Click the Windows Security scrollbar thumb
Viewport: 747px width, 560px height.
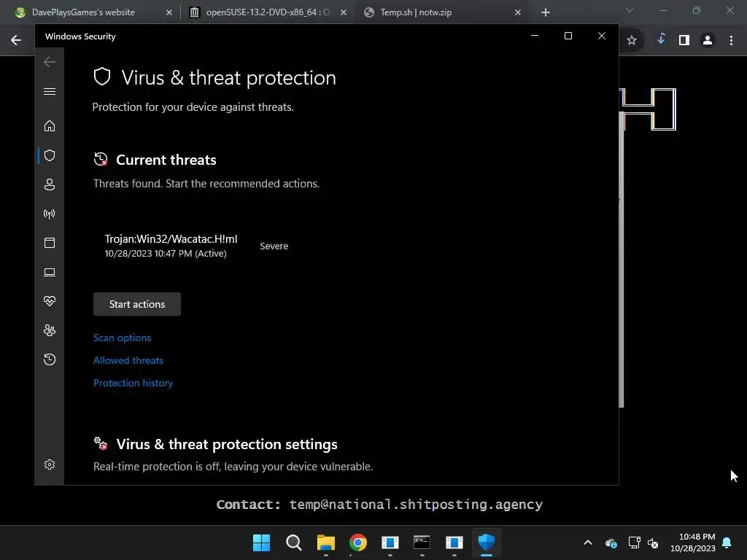tap(622, 260)
